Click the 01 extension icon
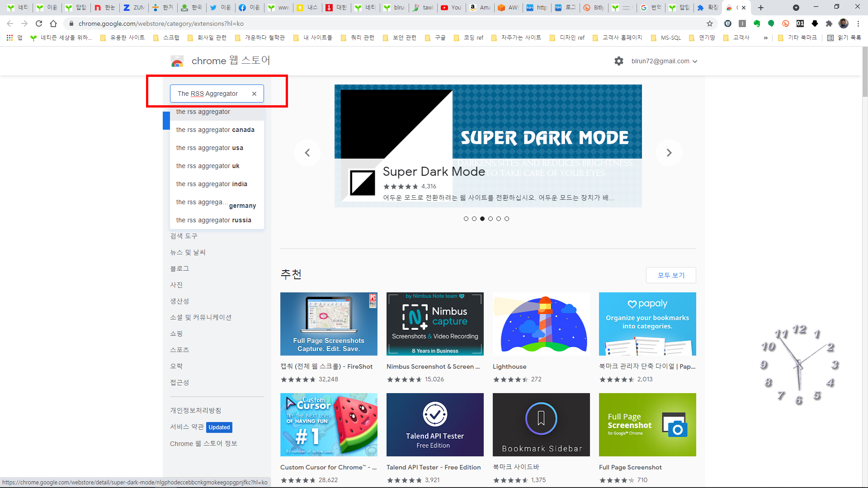 click(x=800, y=23)
